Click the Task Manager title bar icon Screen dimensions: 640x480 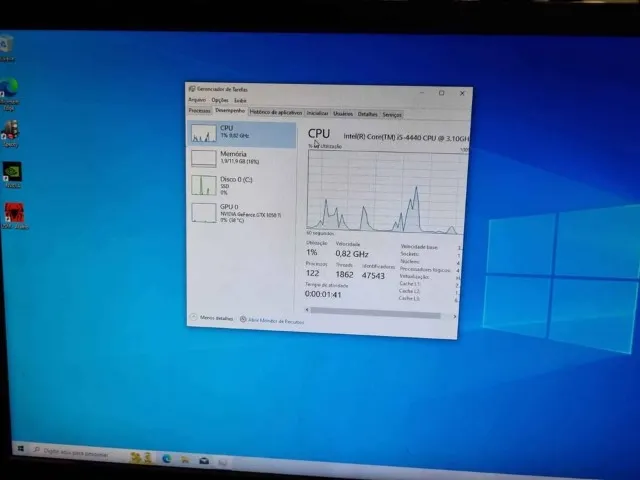pos(192,89)
